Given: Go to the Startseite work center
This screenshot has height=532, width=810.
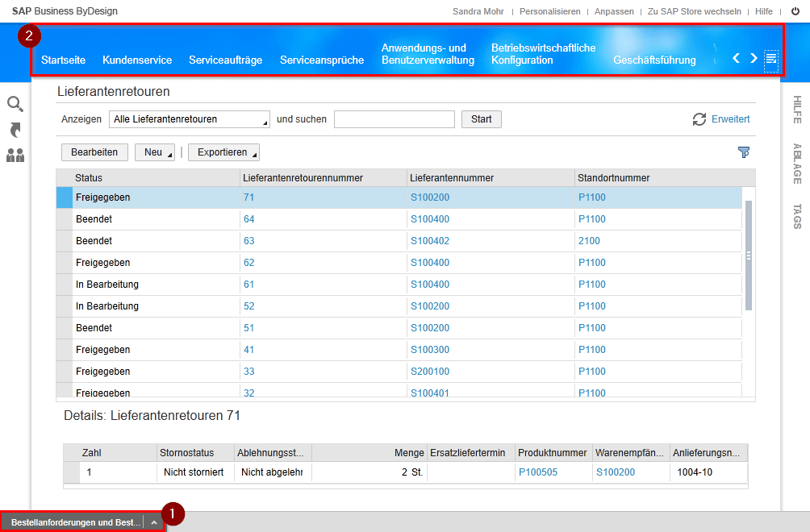Looking at the screenshot, I should coord(63,60).
